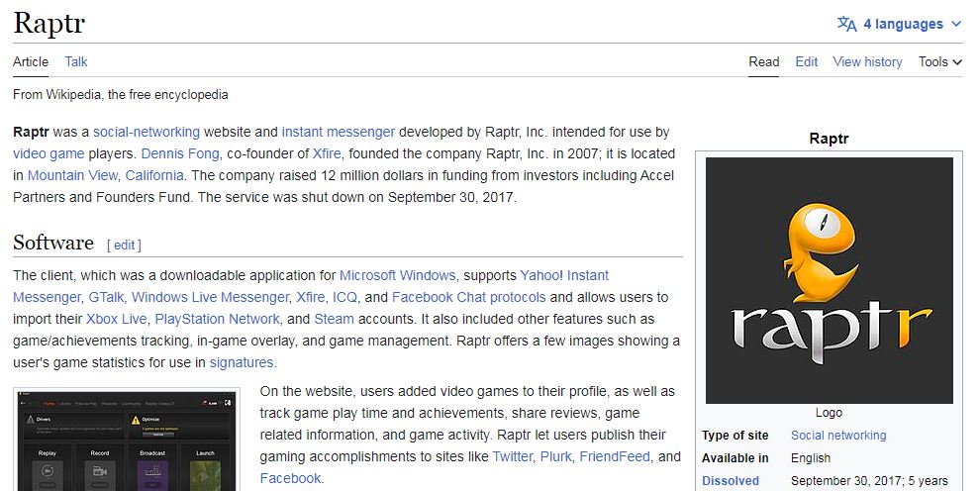Follow the Social networking infobox link
Viewport: 980px width, 491px height.
(838, 436)
